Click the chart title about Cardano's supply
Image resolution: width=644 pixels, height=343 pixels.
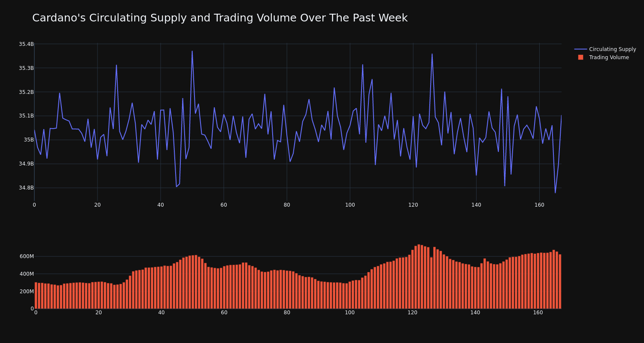pyautogui.click(x=220, y=18)
